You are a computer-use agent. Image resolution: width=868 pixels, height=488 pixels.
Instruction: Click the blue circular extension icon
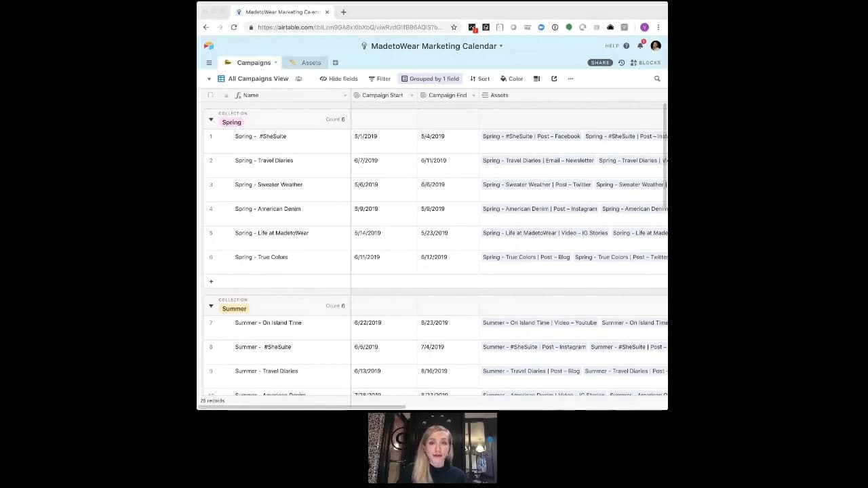[541, 27]
